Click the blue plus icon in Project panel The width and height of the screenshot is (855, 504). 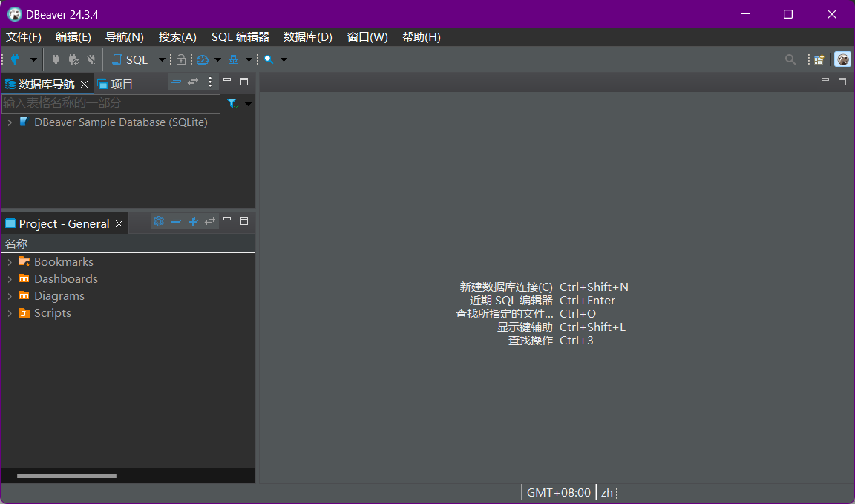[193, 221]
